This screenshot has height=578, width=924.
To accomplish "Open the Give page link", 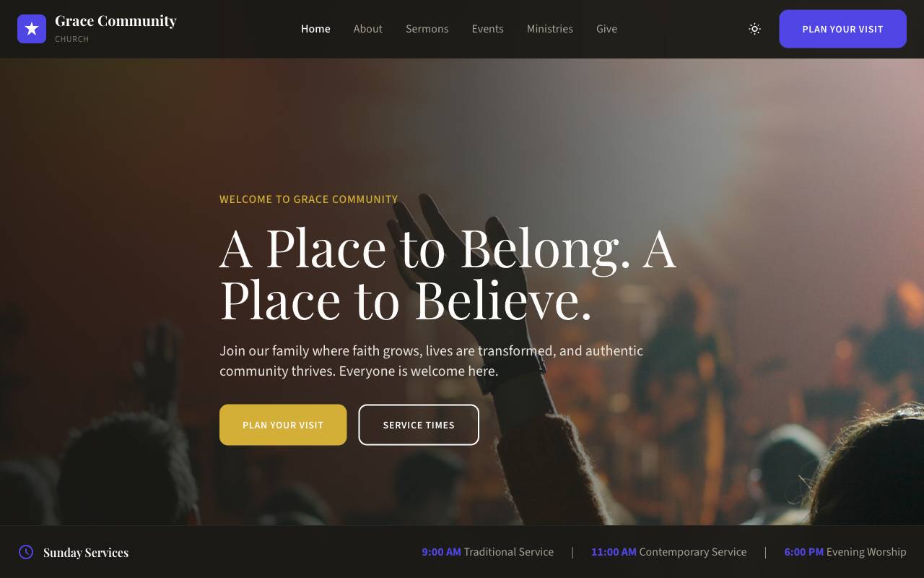I will (606, 29).
